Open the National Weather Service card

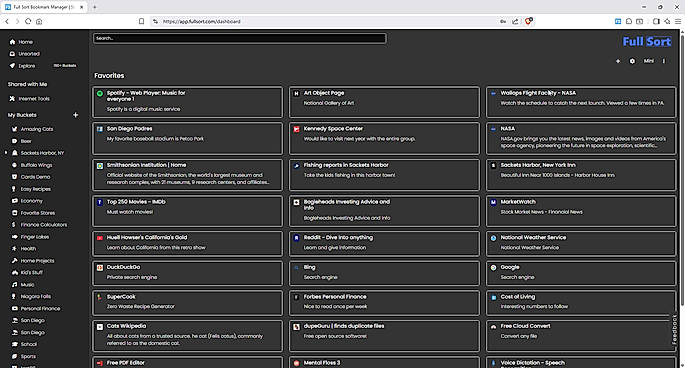point(581,243)
